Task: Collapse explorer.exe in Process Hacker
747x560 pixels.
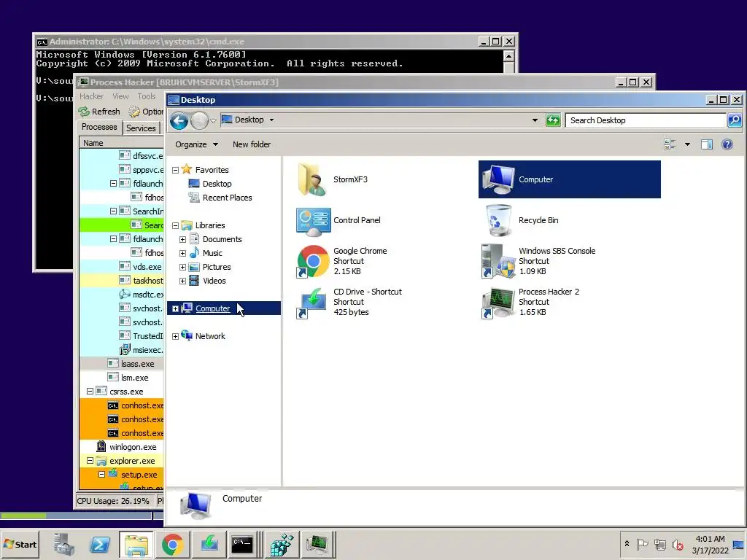Action: pos(90,461)
